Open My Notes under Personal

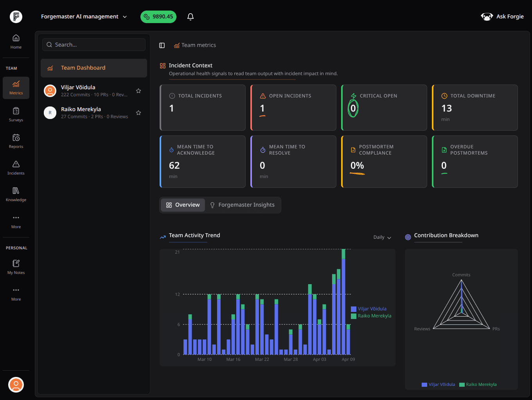click(x=16, y=267)
